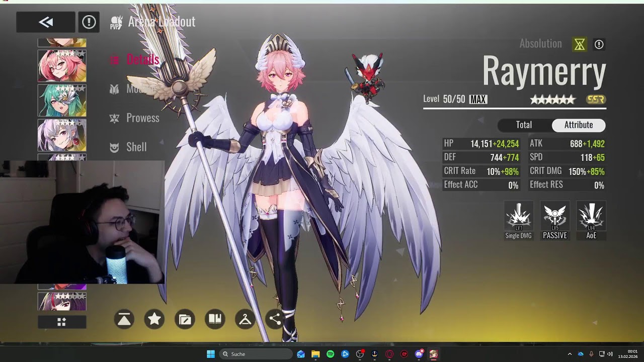Open the grid filter button under character list
The width and height of the screenshot is (644, 362).
click(x=62, y=322)
